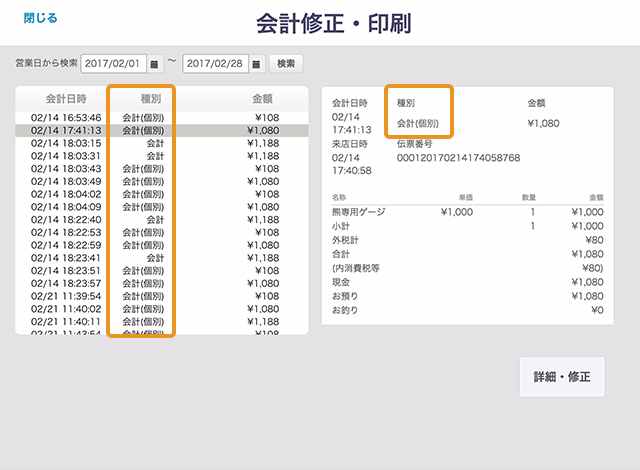Click the 会計(個別) value in detail panel
The width and height of the screenshot is (640, 470).
pos(418,123)
